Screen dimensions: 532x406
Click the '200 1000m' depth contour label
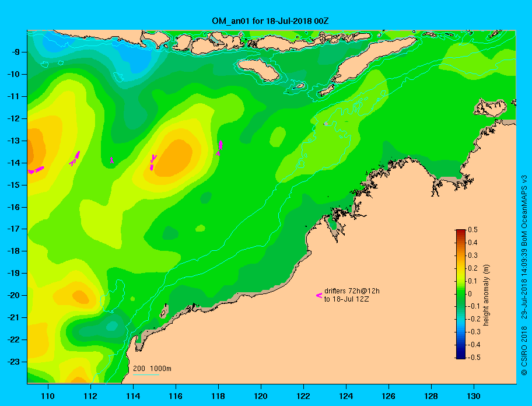152,368
